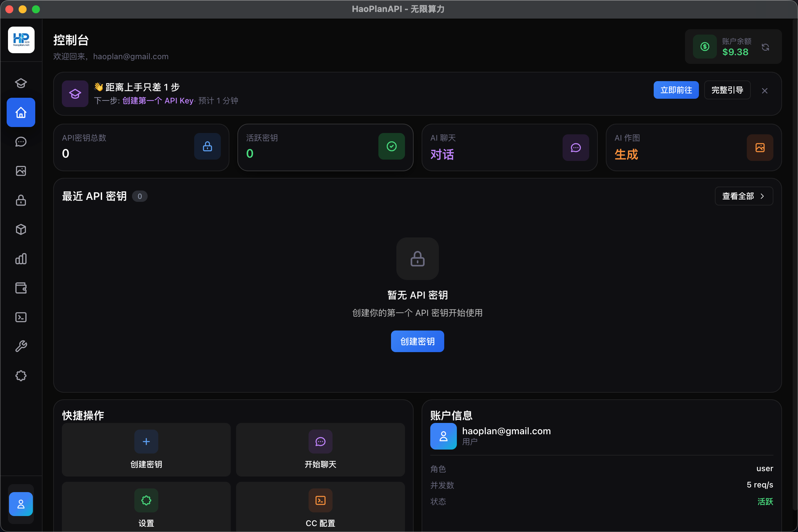
Task: Open the CC 配置 quick action tile
Action: (320, 507)
